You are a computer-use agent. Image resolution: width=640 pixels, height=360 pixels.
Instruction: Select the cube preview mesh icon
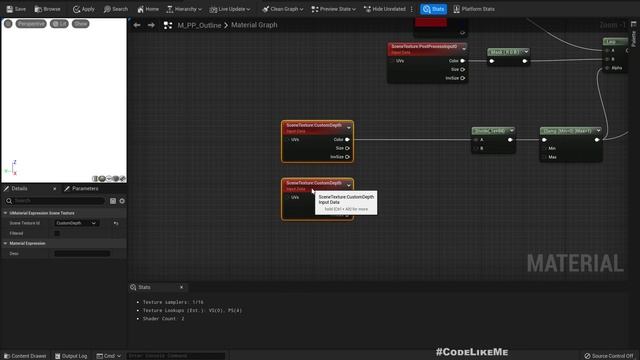coord(116,178)
